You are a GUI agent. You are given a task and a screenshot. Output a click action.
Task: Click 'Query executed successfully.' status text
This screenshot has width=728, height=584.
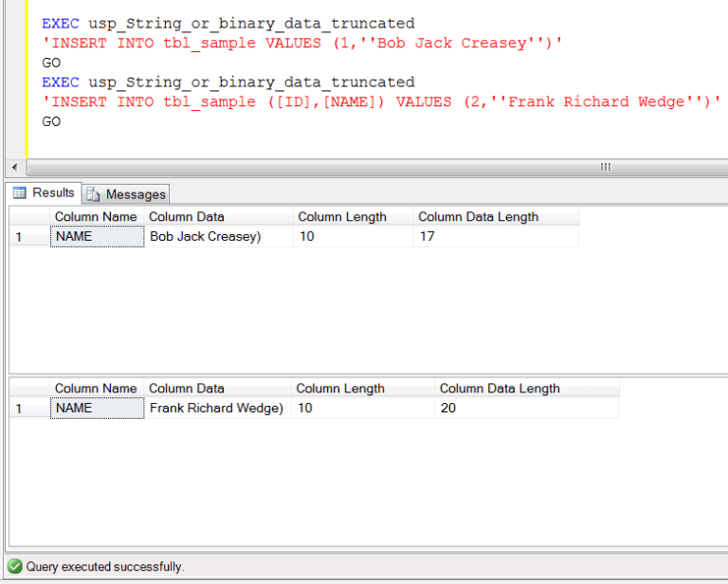pos(105,566)
